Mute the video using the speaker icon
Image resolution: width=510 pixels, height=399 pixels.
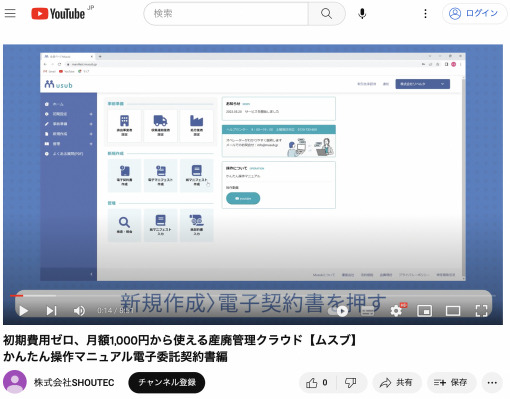[x=79, y=311]
